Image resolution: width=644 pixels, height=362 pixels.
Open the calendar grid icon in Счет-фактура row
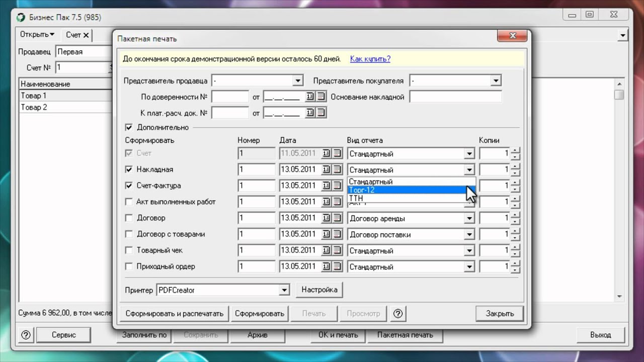point(337,186)
